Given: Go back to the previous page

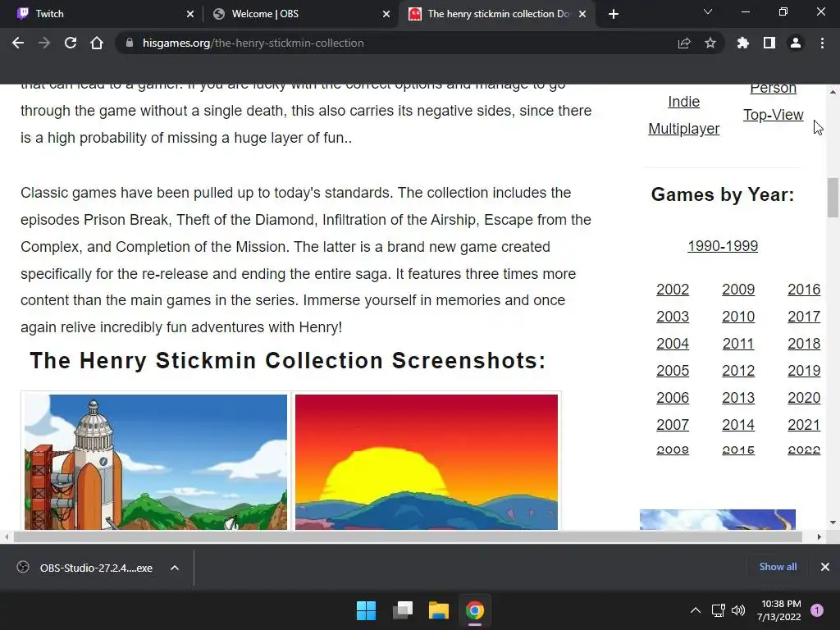Looking at the screenshot, I should [x=18, y=43].
